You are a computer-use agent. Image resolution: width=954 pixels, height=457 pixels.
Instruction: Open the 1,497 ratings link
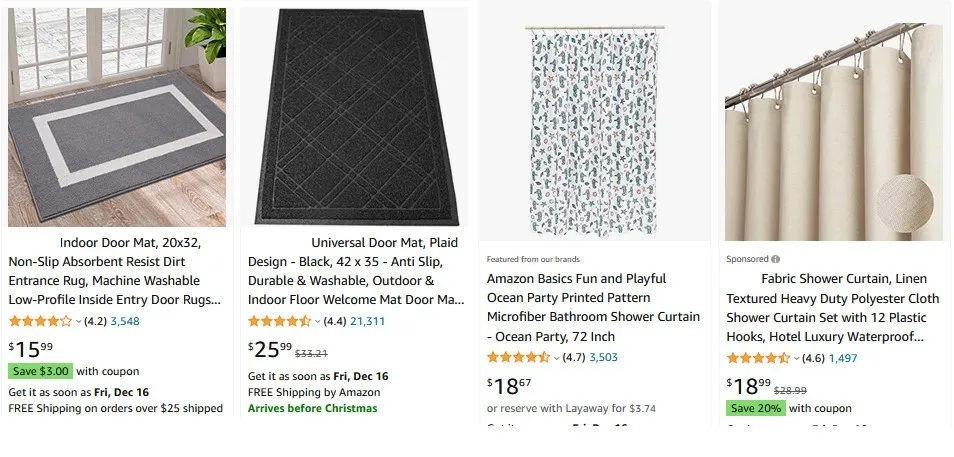(x=843, y=359)
